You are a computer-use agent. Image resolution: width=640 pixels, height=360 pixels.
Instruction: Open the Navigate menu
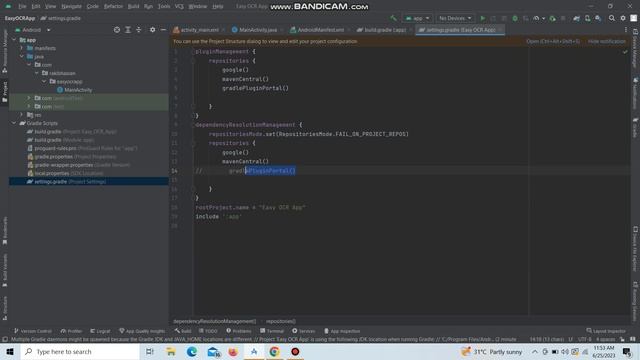point(71,7)
